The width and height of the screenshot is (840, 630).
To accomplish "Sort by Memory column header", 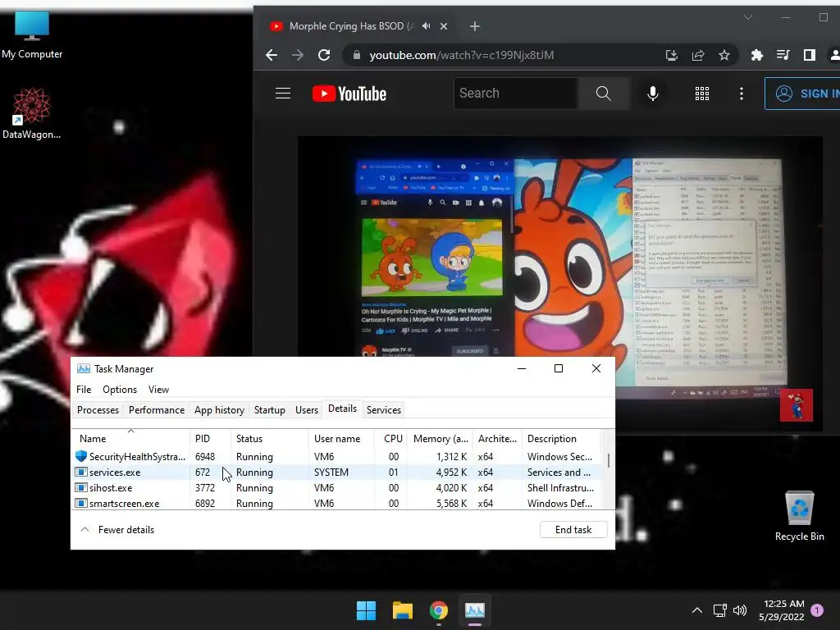I will pos(440,439).
